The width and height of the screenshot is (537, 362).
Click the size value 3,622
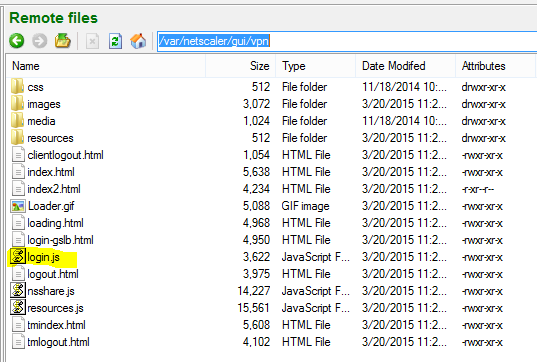click(257, 257)
